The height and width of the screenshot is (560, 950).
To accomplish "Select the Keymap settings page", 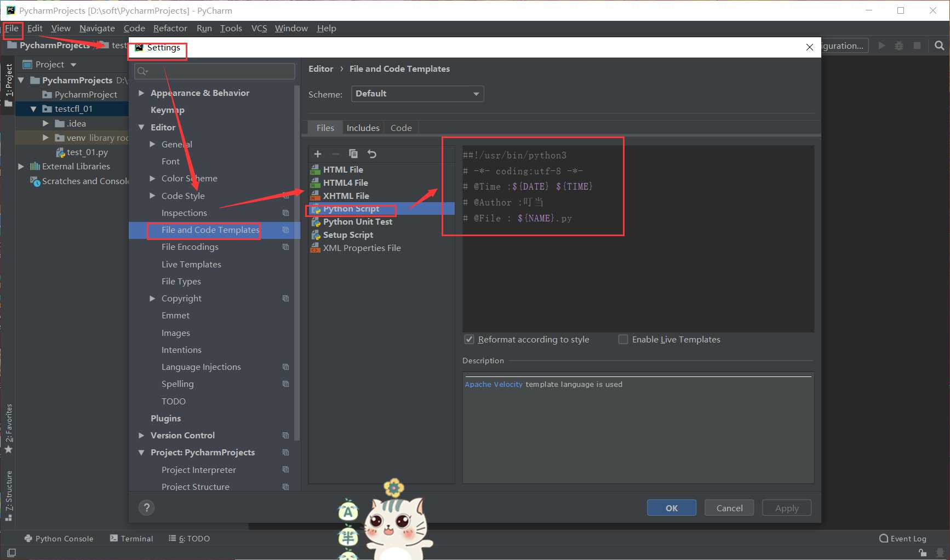I will click(167, 110).
